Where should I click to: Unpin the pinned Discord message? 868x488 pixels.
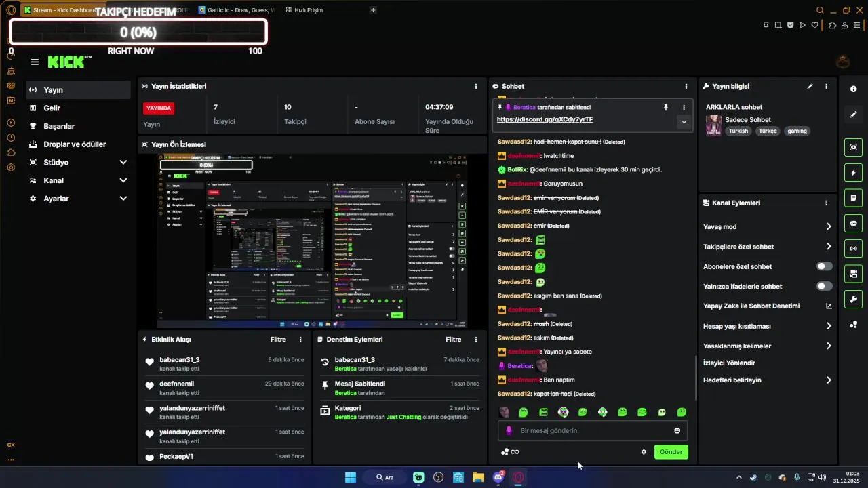click(666, 107)
